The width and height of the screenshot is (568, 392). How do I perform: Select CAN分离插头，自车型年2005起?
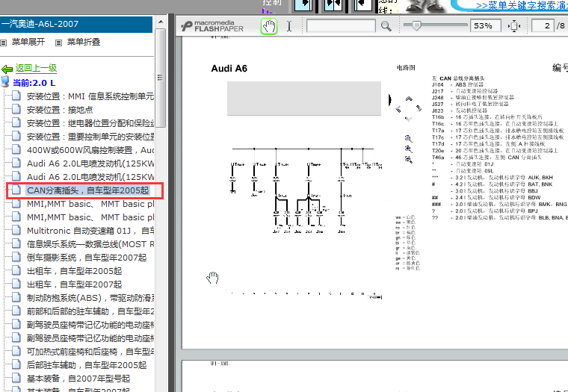[88, 190]
